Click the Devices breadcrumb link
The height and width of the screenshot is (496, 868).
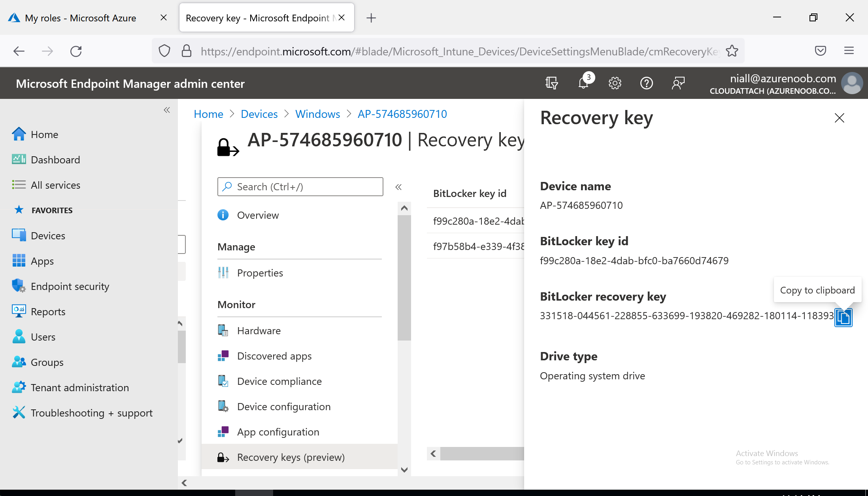coord(259,114)
